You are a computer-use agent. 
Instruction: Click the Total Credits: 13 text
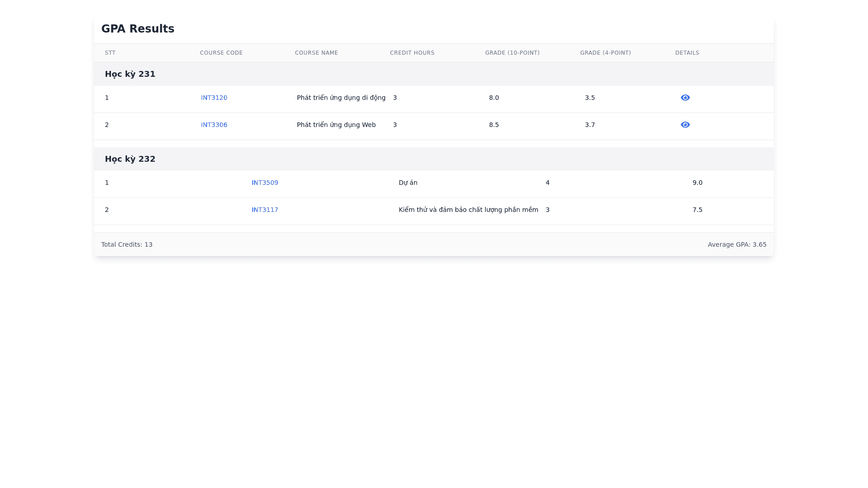coord(127,244)
